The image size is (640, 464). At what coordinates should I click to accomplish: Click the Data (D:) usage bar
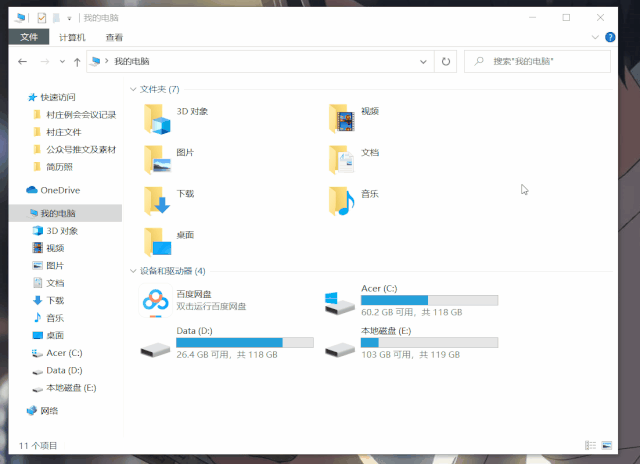pyautogui.click(x=245, y=342)
